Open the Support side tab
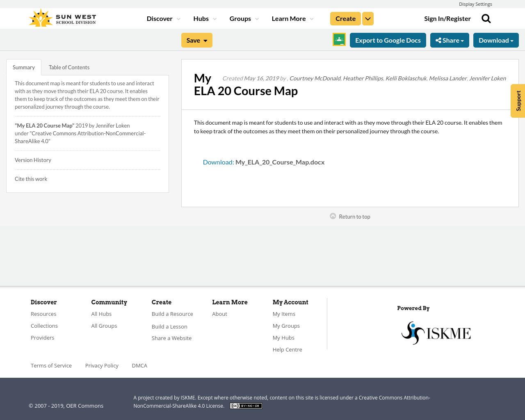 [518, 101]
